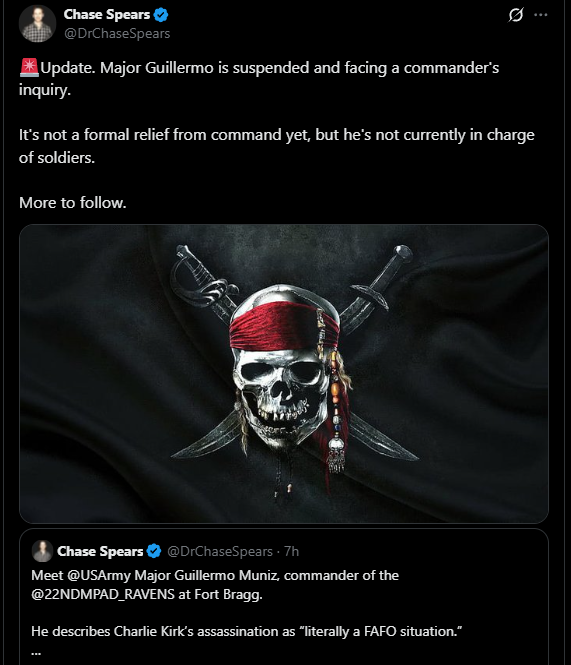Open Chase Spears' large profile avatar
This screenshot has height=665, width=571.
(37, 24)
